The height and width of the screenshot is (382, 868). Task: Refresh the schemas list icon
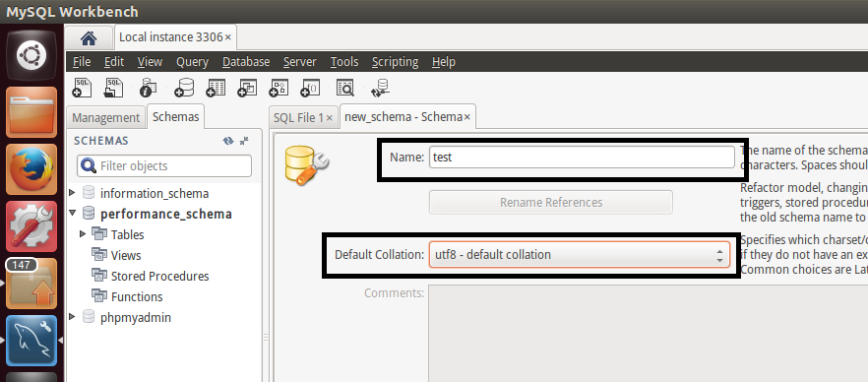[x=228, y=141]
